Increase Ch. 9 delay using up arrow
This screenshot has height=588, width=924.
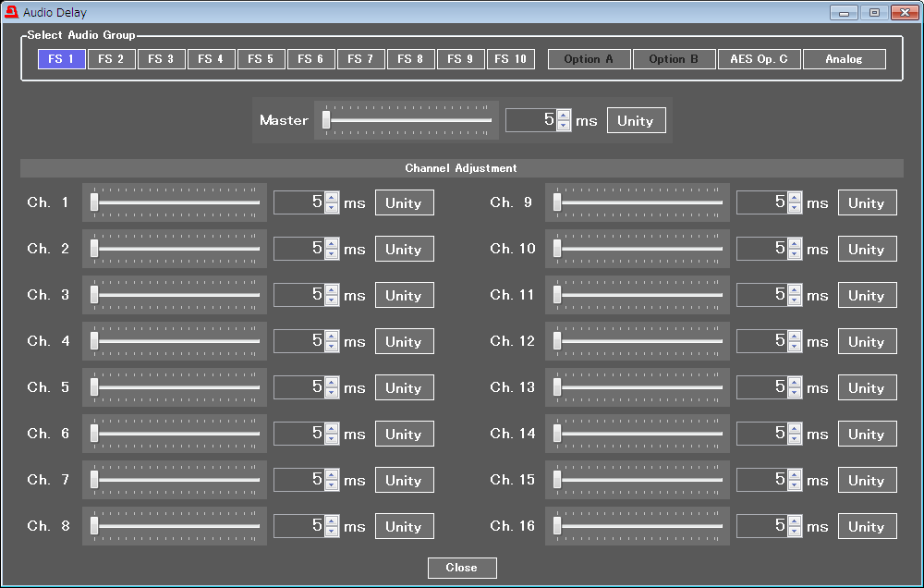pos(795,198)
